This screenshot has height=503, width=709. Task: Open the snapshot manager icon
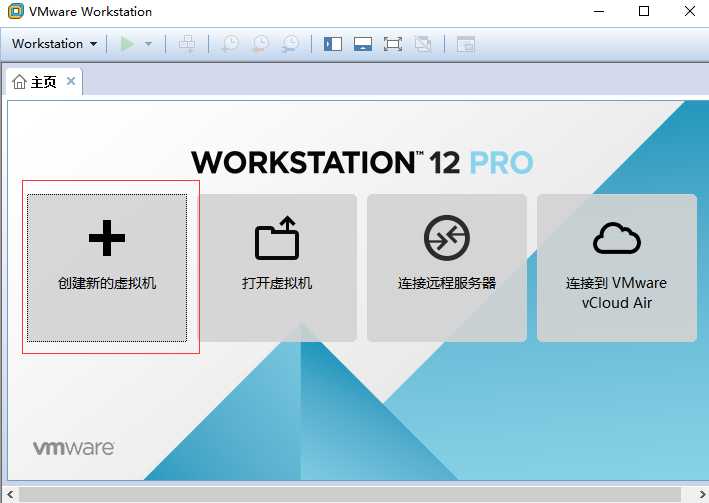pos(290,44)
